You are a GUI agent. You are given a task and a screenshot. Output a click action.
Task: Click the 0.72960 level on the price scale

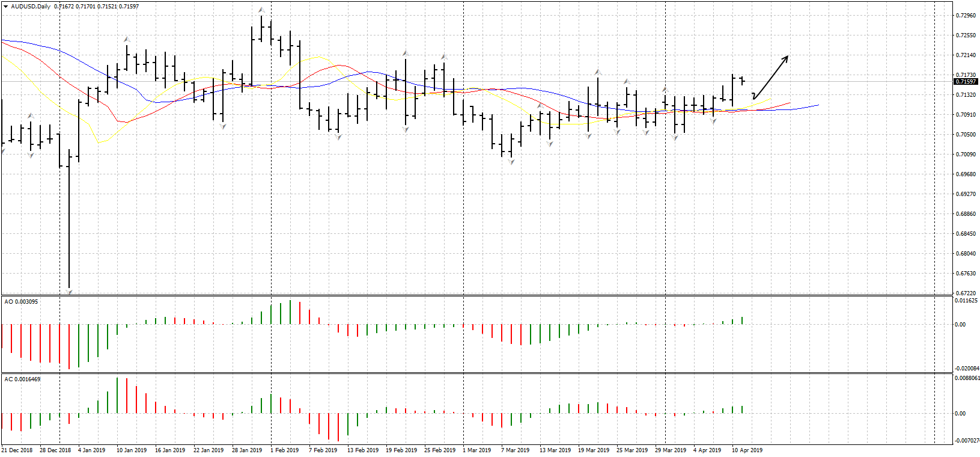coord(966,16)
